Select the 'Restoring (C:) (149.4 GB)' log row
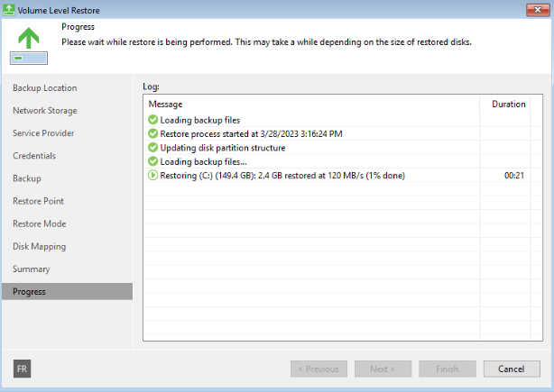Image resolution: width=554 pixels, height=392 pixels. pyautogui.click(x=343, y=176)
